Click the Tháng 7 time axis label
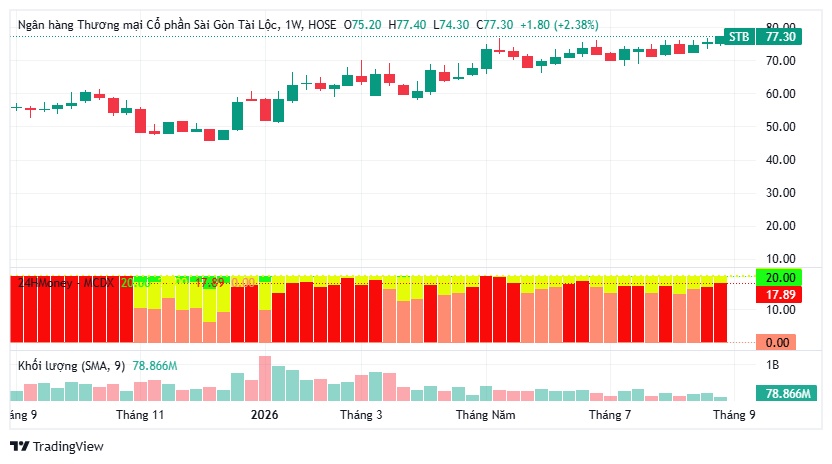The image size is (832, 464). (610, 415)
